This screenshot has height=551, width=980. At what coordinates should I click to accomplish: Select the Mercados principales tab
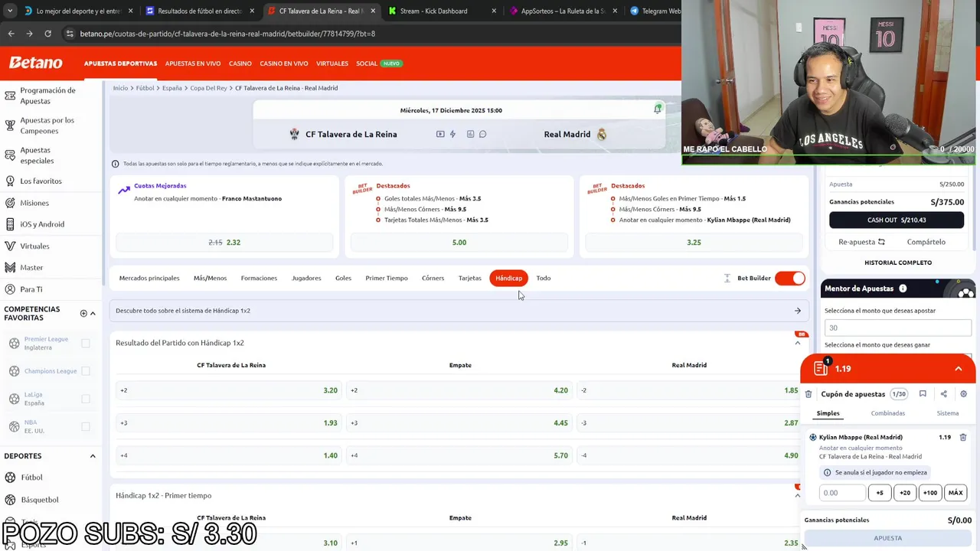coord(149,278)
